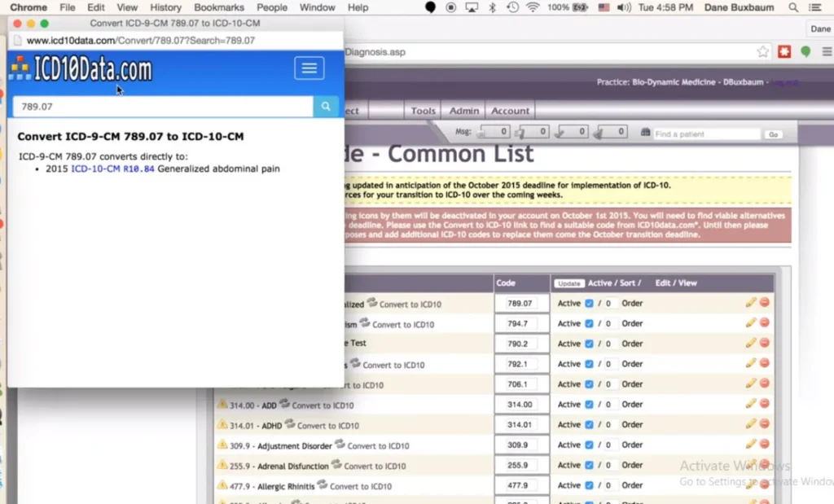
Task: Open the hamburger menu on ICD10Data.com
Action: pyautogui.click(x=309, y=68)
